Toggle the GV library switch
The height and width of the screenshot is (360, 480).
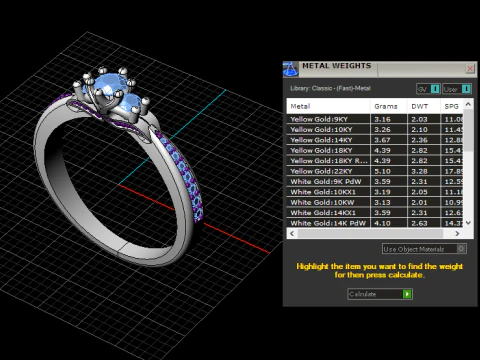click(x=429, y=89)
